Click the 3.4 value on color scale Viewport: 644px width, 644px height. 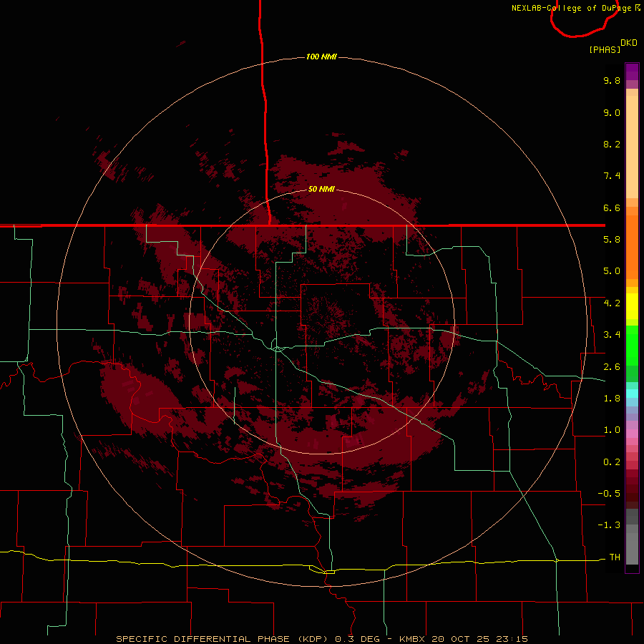click(612, 335)
